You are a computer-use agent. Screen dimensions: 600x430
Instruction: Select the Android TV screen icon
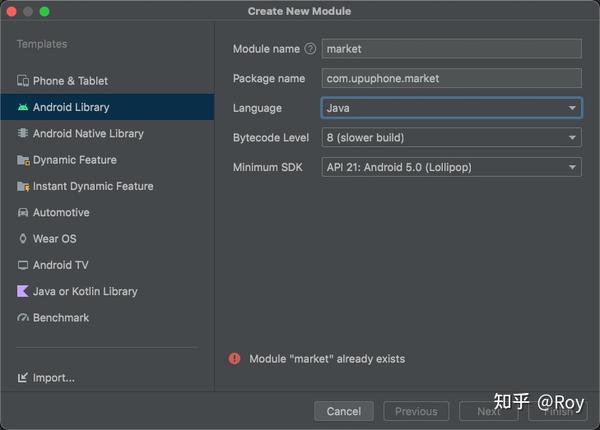[23, 265]
